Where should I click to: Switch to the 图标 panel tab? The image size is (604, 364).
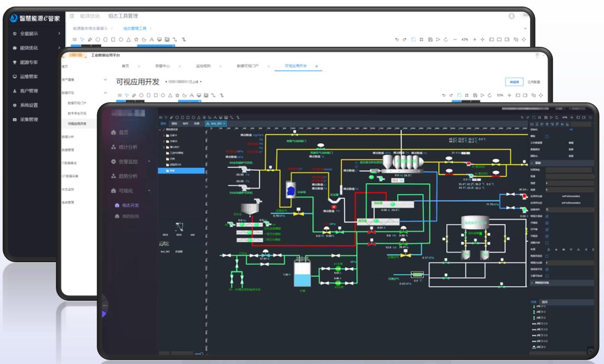[x=174, y=124]
